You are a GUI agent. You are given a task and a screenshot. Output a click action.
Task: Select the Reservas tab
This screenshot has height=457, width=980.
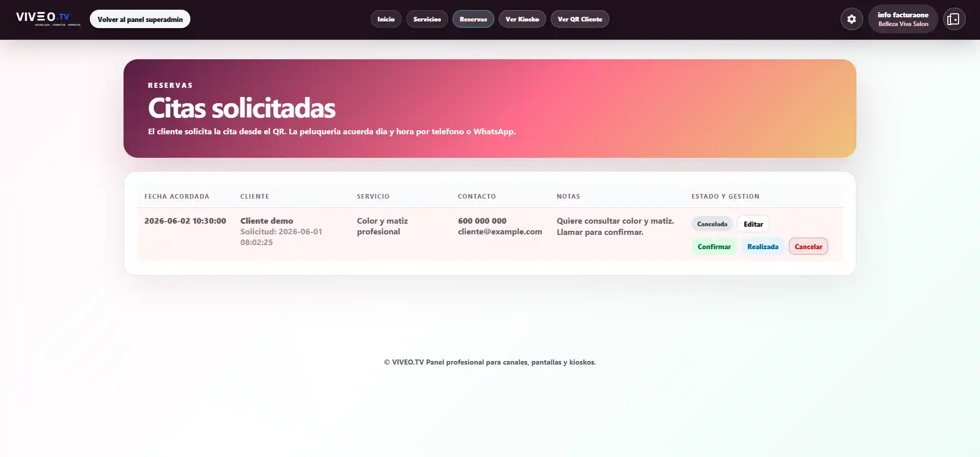pyautogui.click(x=473, y=19)
